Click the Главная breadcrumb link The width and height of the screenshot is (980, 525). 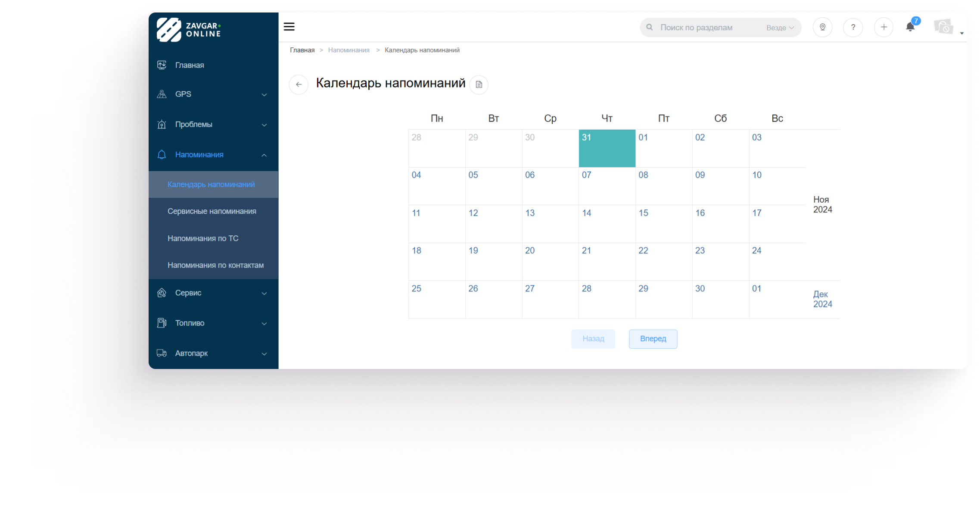tap(302, 50)
